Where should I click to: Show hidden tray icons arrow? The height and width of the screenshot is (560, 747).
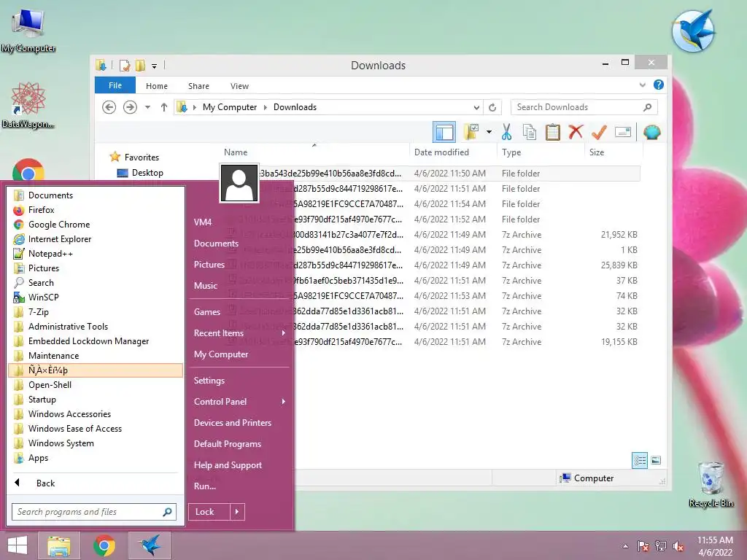pyautogui.click(x=625, y=546)
